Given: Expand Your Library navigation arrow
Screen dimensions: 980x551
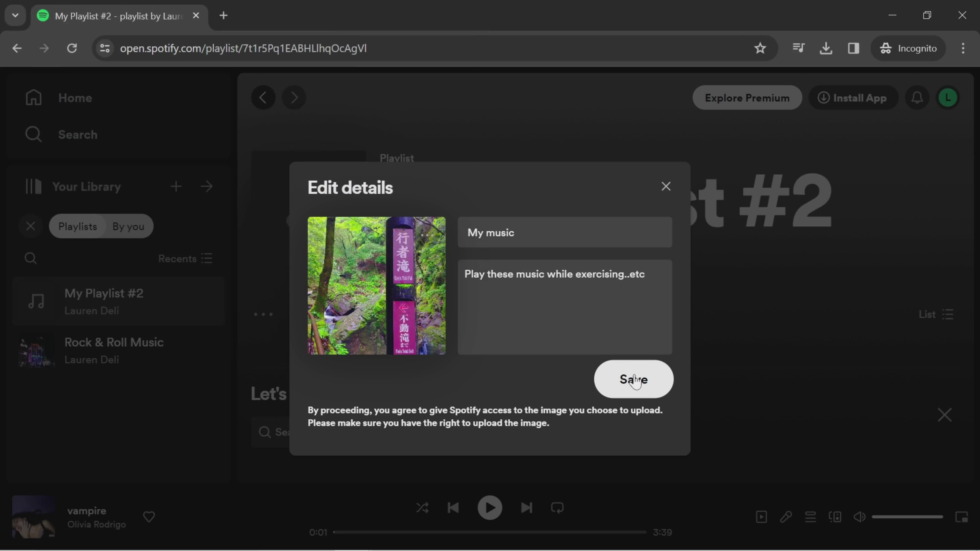Looking at the screenshot, I should [x=207, y=187].
